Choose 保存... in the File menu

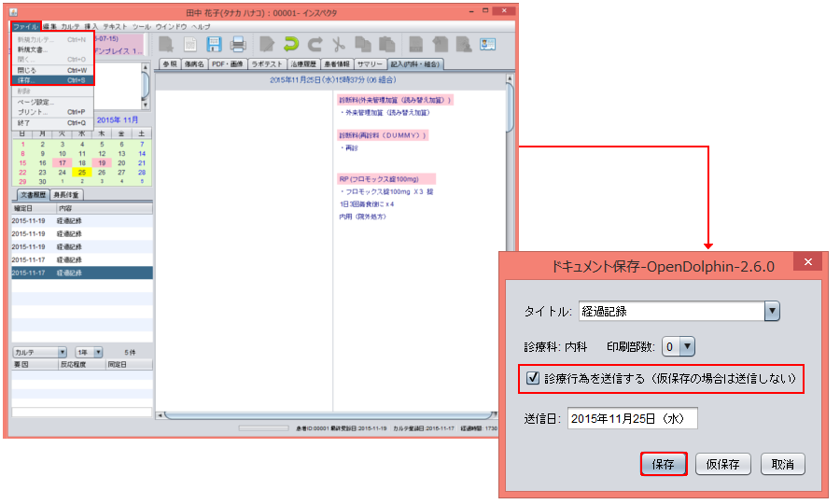coord(52,80)
